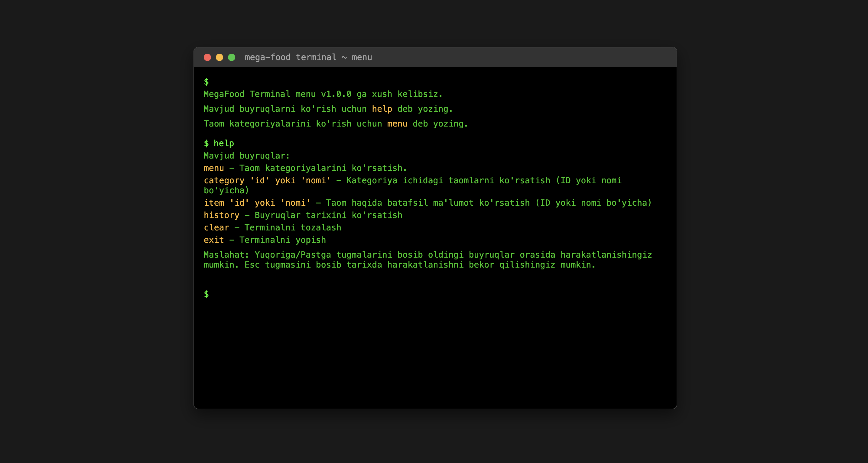Click highlighted 'menu' in 'menu deb yozing' line
This screenshot has height=463, width=868.
[x=397, y=124]
